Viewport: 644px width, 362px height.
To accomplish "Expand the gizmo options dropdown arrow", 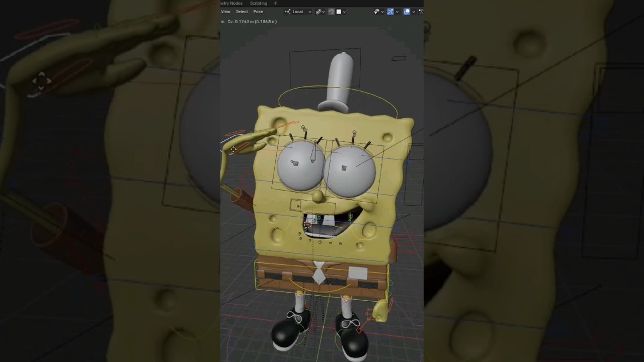I will pos(397,12).
